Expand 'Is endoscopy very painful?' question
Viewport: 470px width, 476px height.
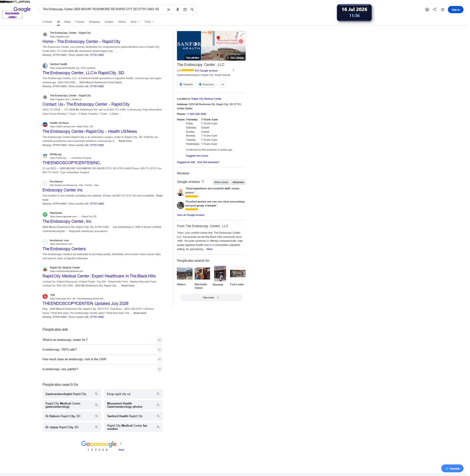(x=160, y=369)
